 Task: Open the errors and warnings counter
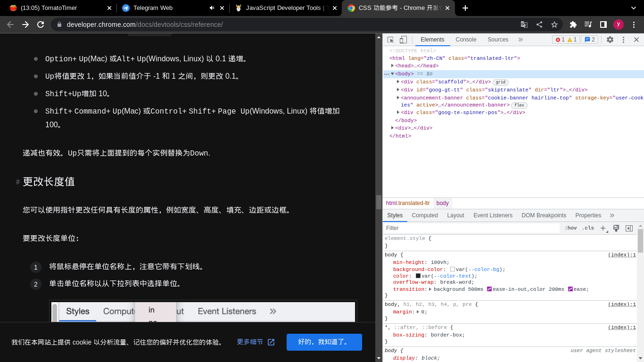click(566, 40)
